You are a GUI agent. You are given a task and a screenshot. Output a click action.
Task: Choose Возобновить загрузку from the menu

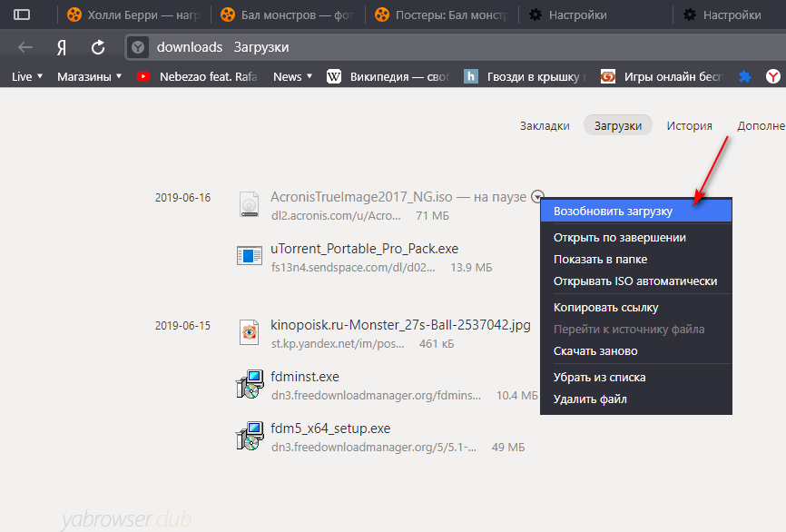tap(636, 212)
